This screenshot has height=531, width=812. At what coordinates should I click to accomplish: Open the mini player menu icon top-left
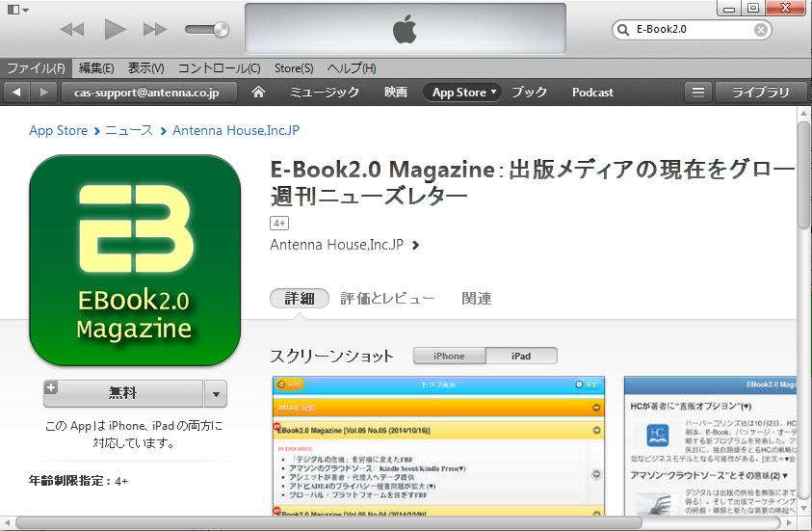coord(17,10)
